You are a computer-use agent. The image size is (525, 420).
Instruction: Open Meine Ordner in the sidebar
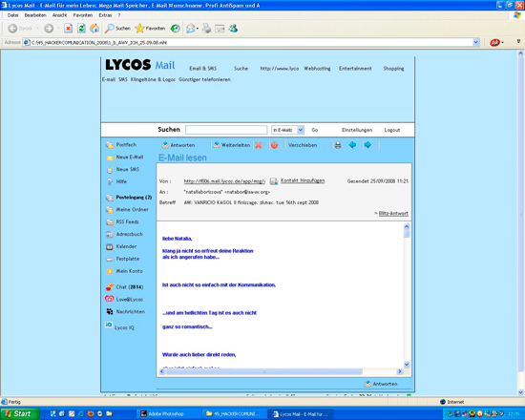127,210
